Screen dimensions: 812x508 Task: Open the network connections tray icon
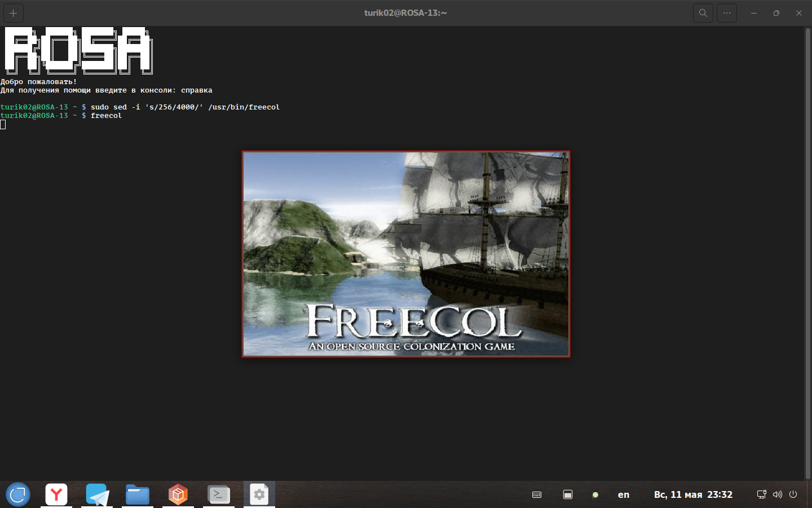point(761,494)
